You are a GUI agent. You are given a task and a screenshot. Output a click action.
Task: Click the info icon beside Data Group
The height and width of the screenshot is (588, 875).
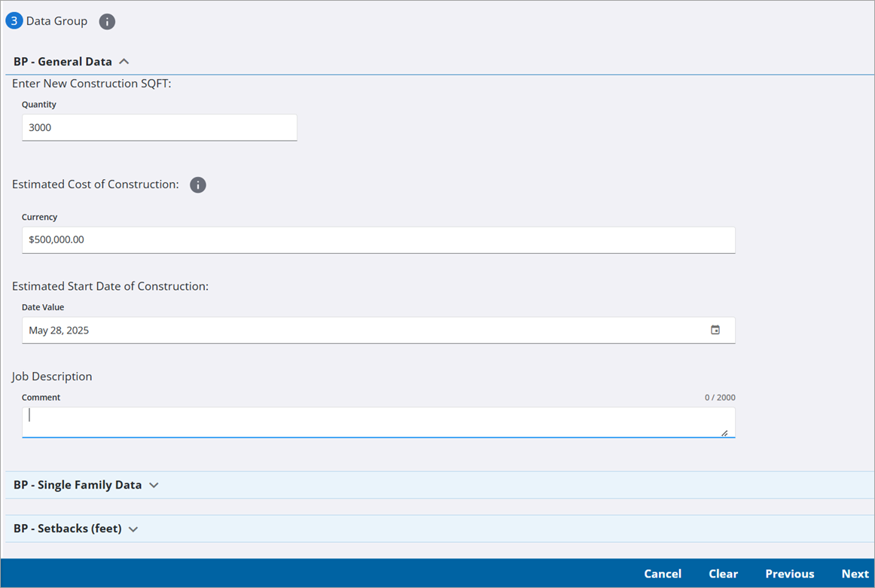coord(107,22)
